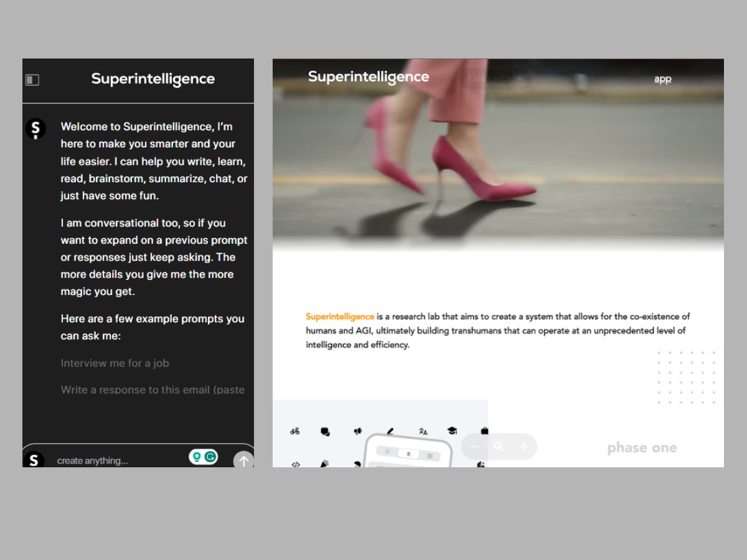Click the Grammarly lightbulb suggestion icon

click(x=197, y=457)
